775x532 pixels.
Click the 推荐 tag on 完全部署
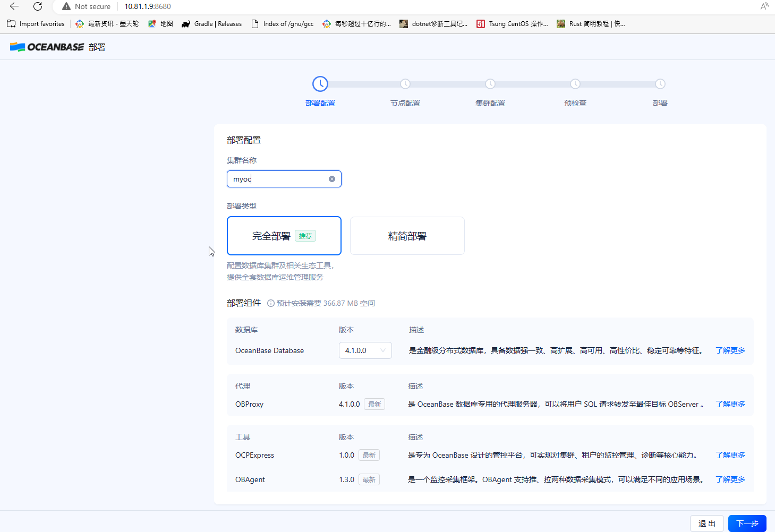[305, 236]
